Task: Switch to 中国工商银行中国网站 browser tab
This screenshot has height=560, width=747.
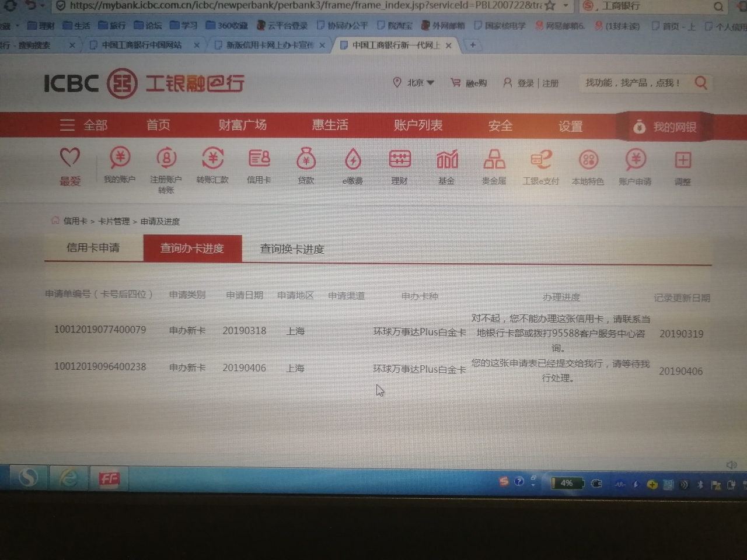Action: coord(142,45)
